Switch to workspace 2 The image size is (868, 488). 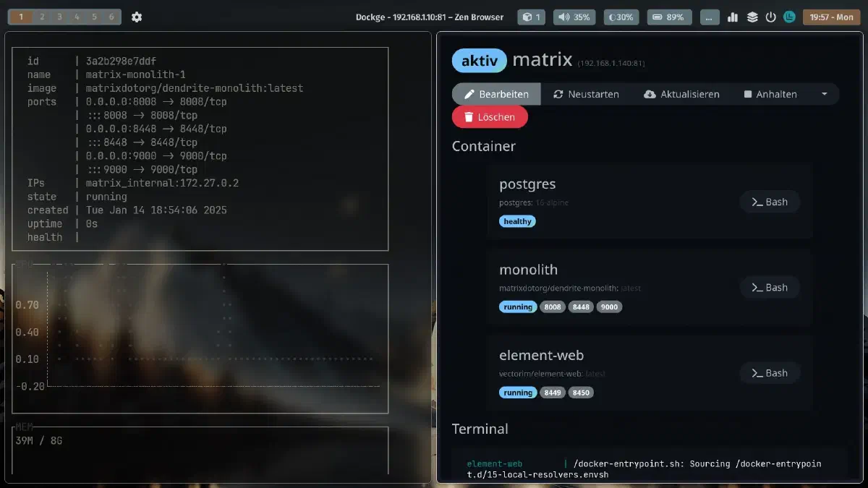coord(42,17)
